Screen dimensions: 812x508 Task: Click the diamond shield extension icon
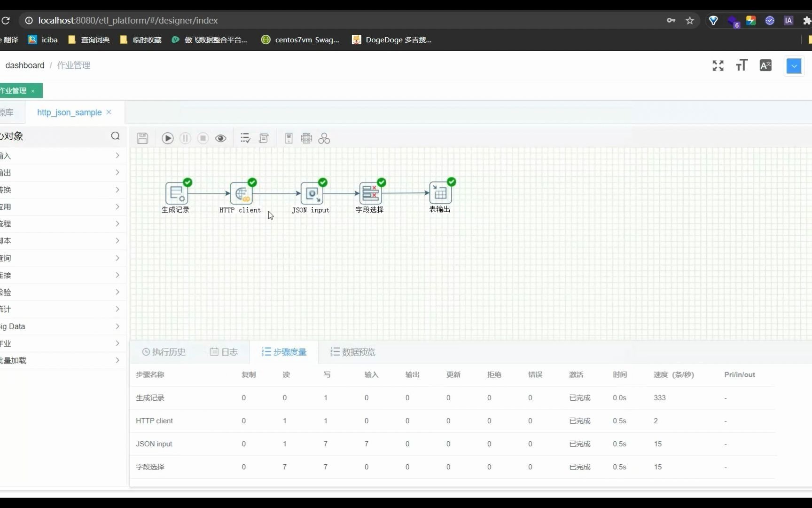[x=713, y=20]
